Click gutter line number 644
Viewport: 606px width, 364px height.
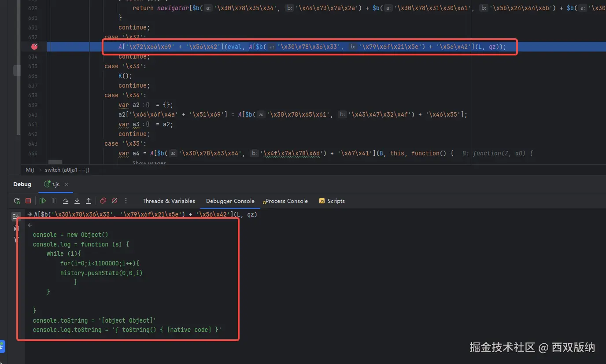coord(33,153)
